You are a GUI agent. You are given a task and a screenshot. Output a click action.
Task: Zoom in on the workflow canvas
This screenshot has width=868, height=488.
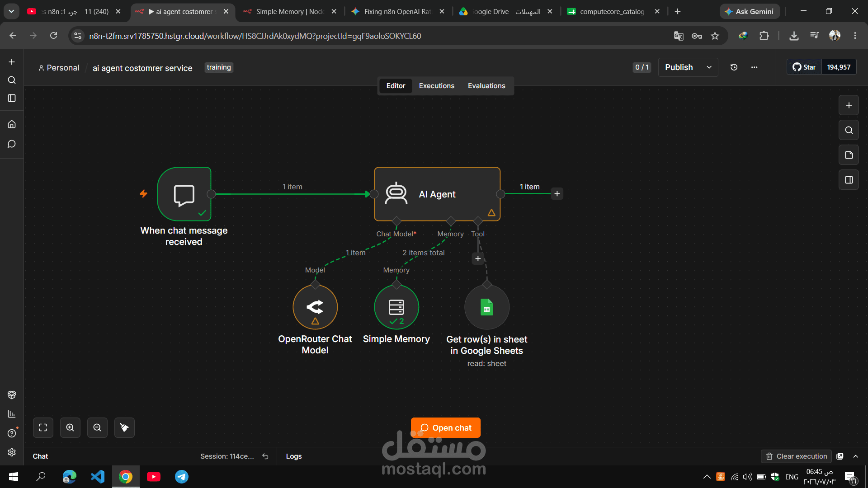coord(70,427)
